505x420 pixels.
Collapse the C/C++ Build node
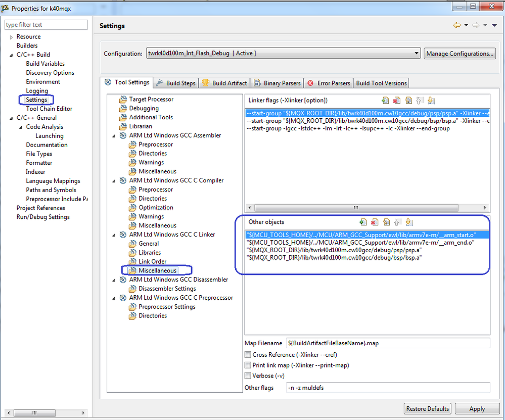tap(11, 55)
